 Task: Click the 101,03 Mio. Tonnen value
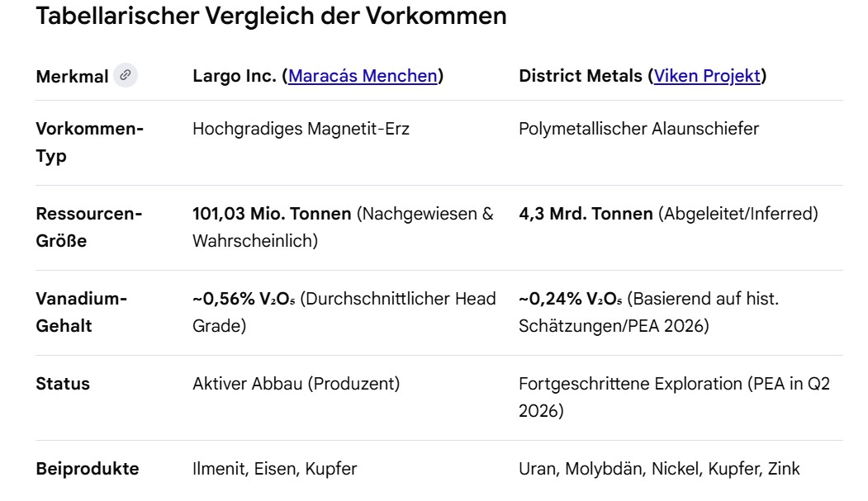[x=271, y=214]
